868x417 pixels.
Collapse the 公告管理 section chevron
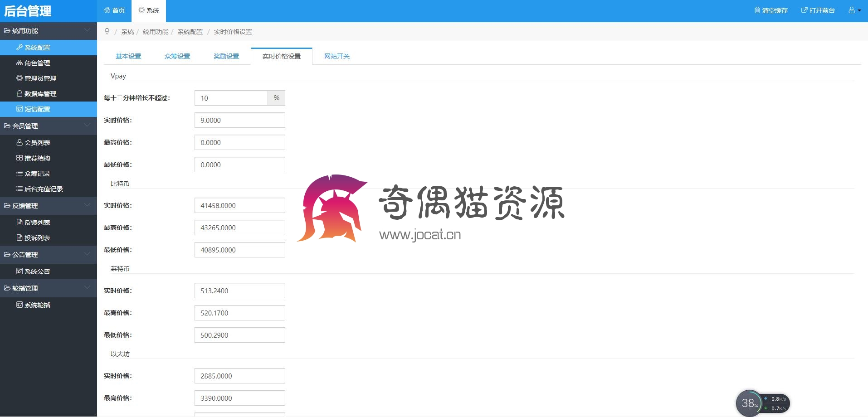tap(87, 254)
